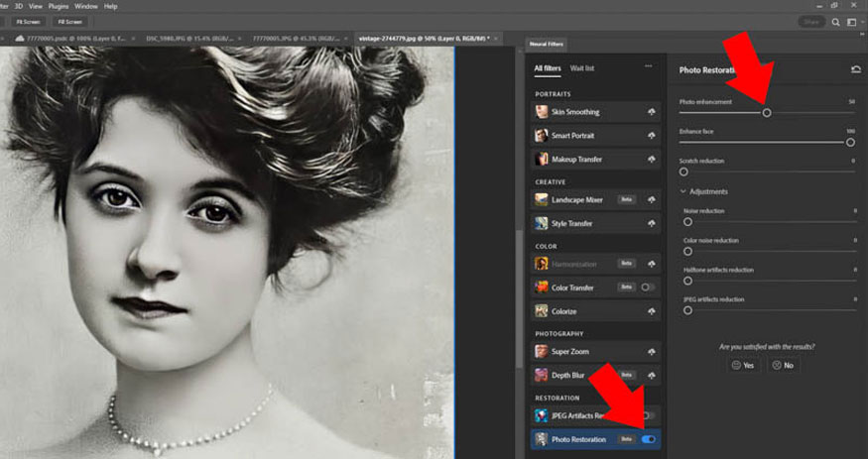Click the Colorize filter thumbnail icon
Screen dimensions: 868x459
(542, 311)
